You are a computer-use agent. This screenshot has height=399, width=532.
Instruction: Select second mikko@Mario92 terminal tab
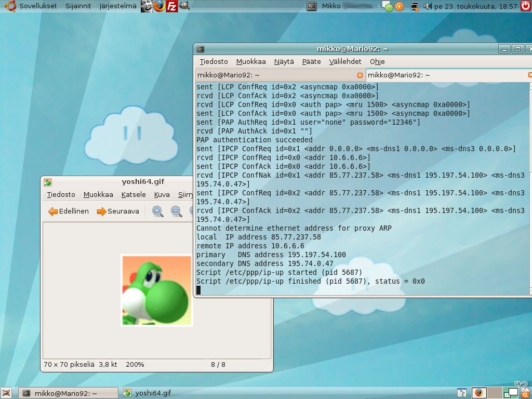pyautogui.click(x=449, y=75)
